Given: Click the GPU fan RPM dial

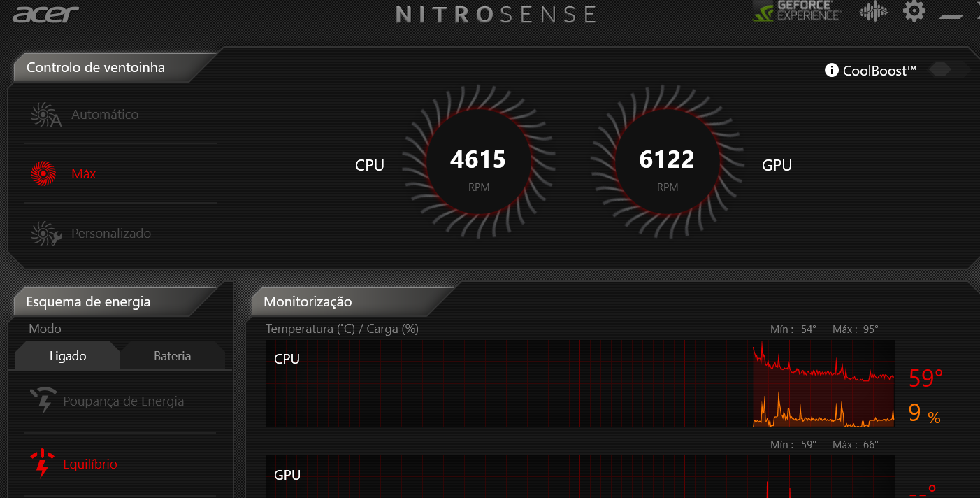Looking at the screenshot, I should (668, 162).
